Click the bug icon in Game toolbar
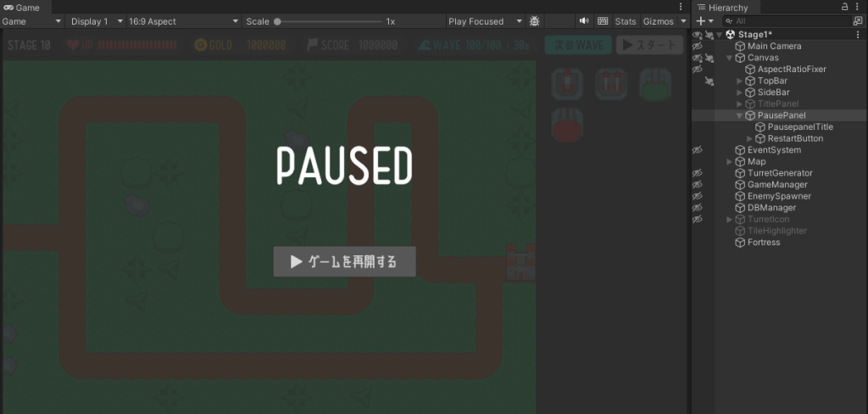Screen dimensions: 868x414 click(534, 21)
